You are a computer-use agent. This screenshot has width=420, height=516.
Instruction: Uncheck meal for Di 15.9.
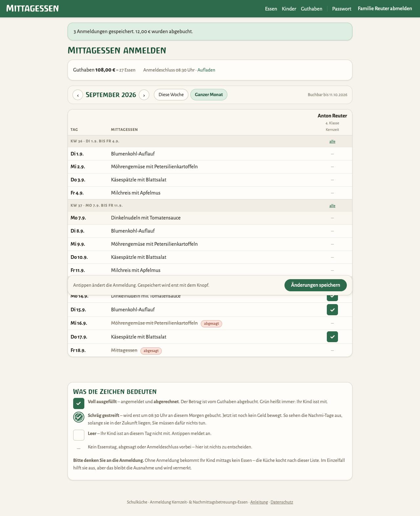[332, 310]
